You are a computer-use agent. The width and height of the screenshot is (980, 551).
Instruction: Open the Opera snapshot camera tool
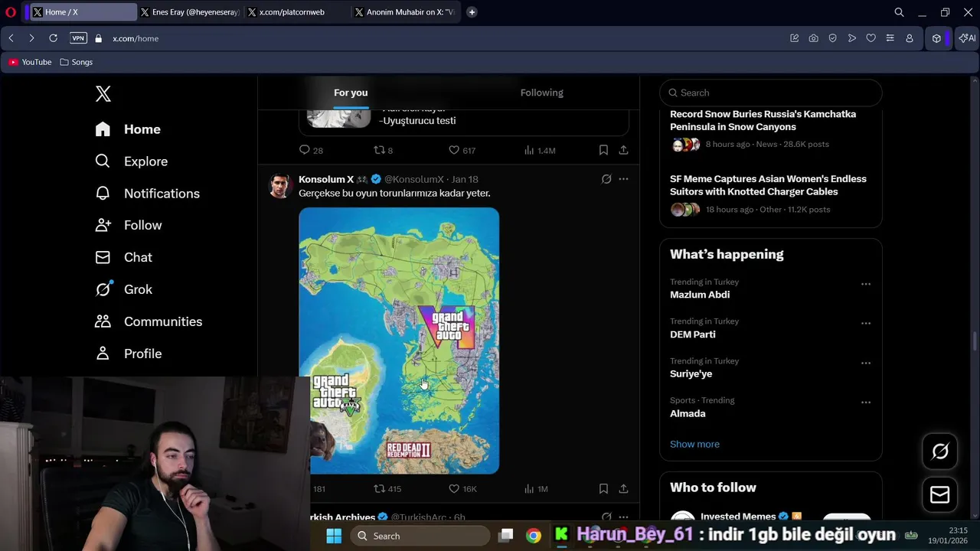pyautogui.click(x=813, y=38)
